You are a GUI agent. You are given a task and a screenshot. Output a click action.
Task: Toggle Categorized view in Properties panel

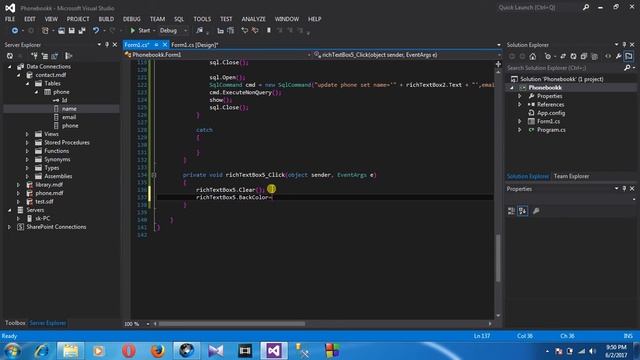click(511, 211)
